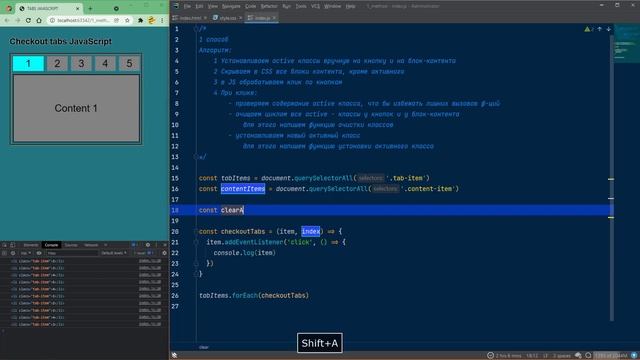Collapse the comment block at line 1

click(x=196, y=29)
